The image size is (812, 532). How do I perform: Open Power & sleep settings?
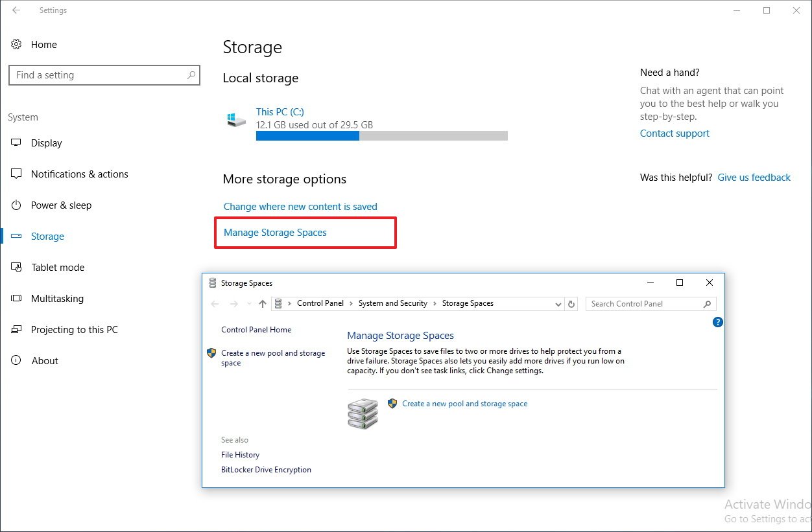click(61, 205)
